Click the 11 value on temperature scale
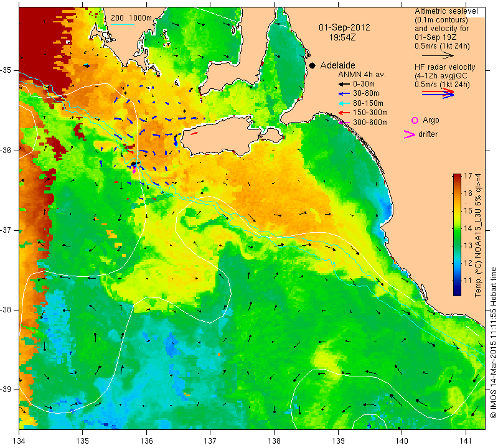The height and width of the screenshot is (448, 498). pyautogui.click(x=468, y=281)
